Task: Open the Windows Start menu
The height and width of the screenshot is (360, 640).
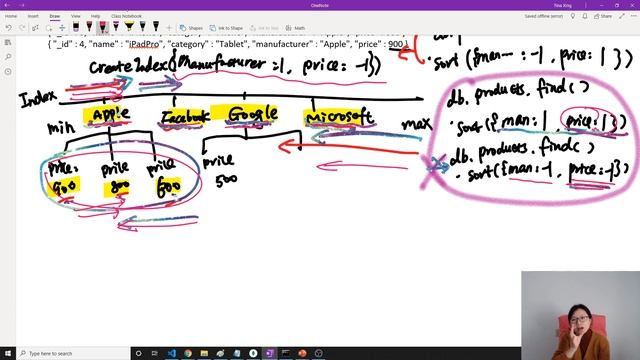Action: pyautogui.click(x=8, y=353)
